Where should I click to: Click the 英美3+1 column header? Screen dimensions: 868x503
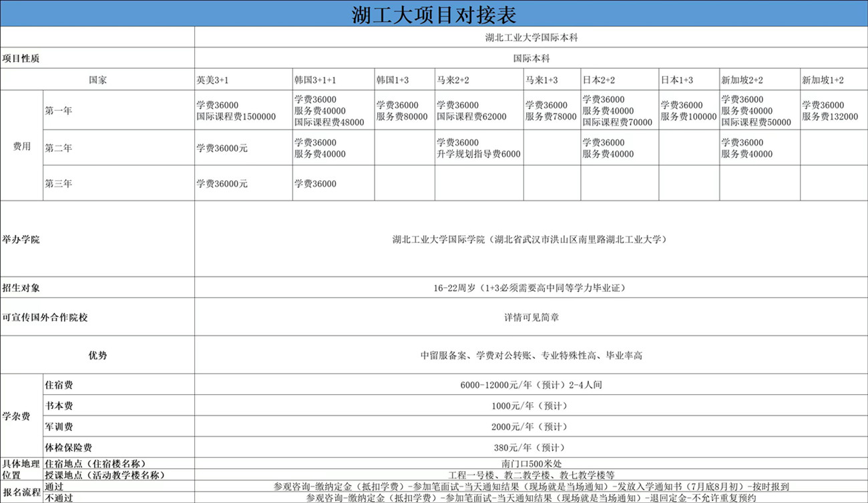coord(243,79)
